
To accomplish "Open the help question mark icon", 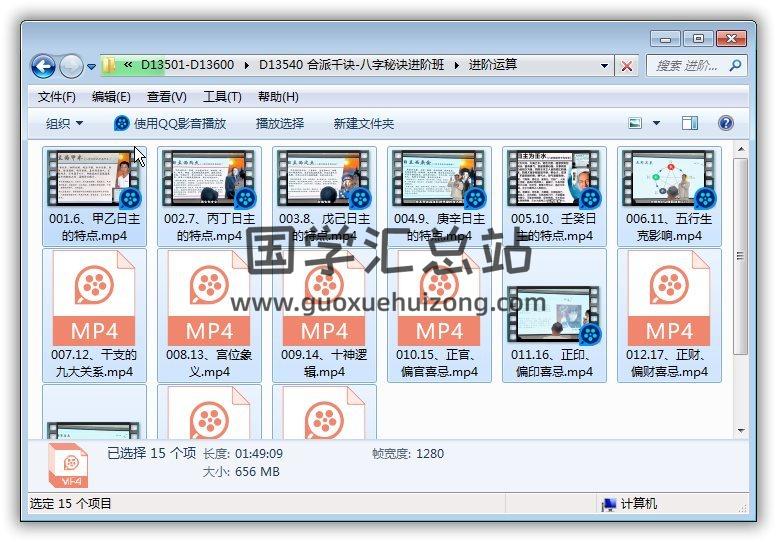I will point(726,123).
